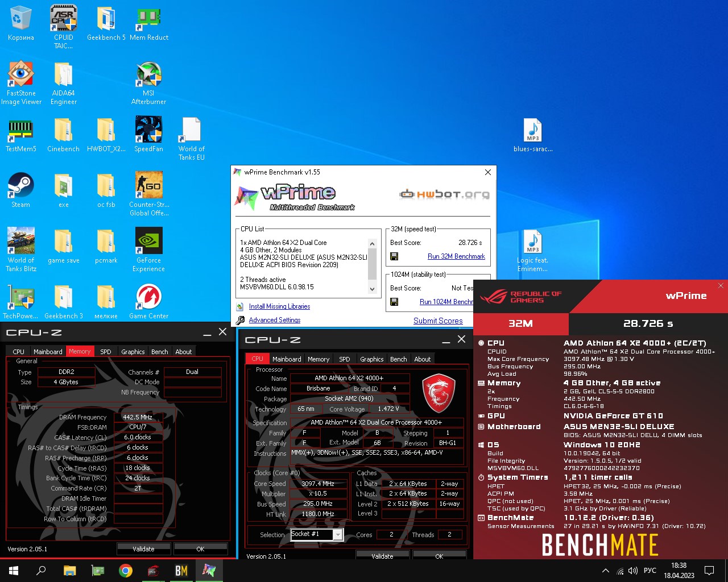Click OK in the CPU-Z CPU window

[439, 555]
